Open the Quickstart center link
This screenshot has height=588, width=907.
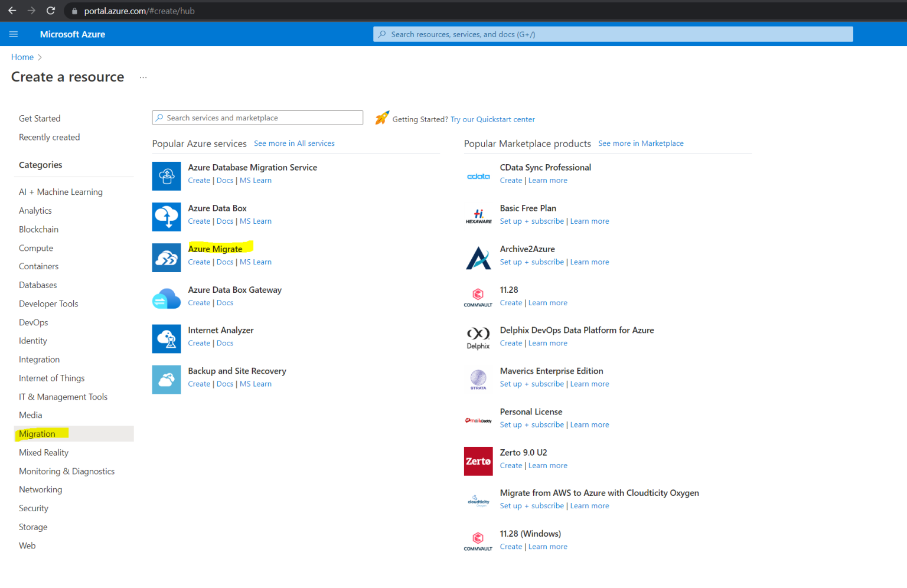click(x=492, y=119)
